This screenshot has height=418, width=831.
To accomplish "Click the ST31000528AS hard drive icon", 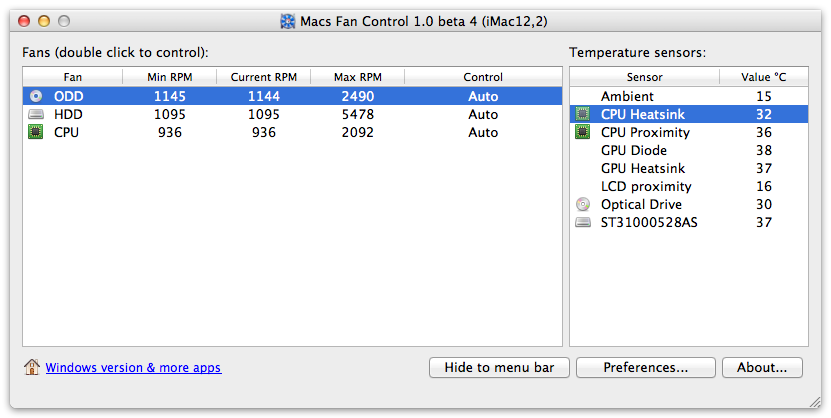I will pos(583,223).
